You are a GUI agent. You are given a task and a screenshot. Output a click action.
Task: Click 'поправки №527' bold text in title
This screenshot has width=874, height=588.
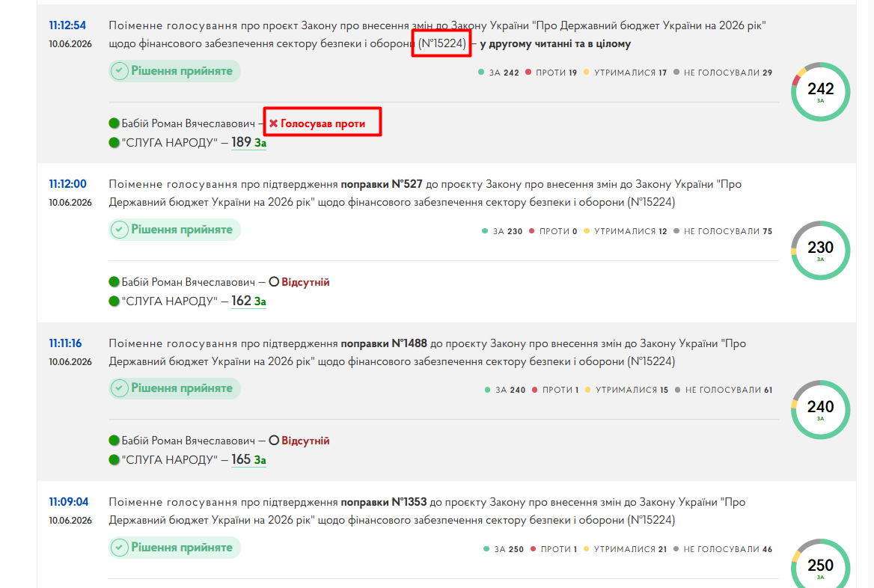[x=382, y=184]
